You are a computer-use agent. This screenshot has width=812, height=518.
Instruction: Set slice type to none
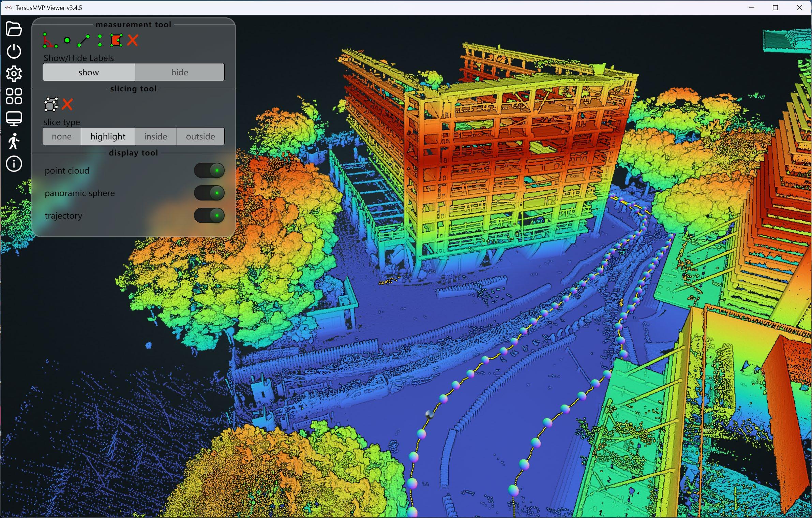(x=62, y=136)
